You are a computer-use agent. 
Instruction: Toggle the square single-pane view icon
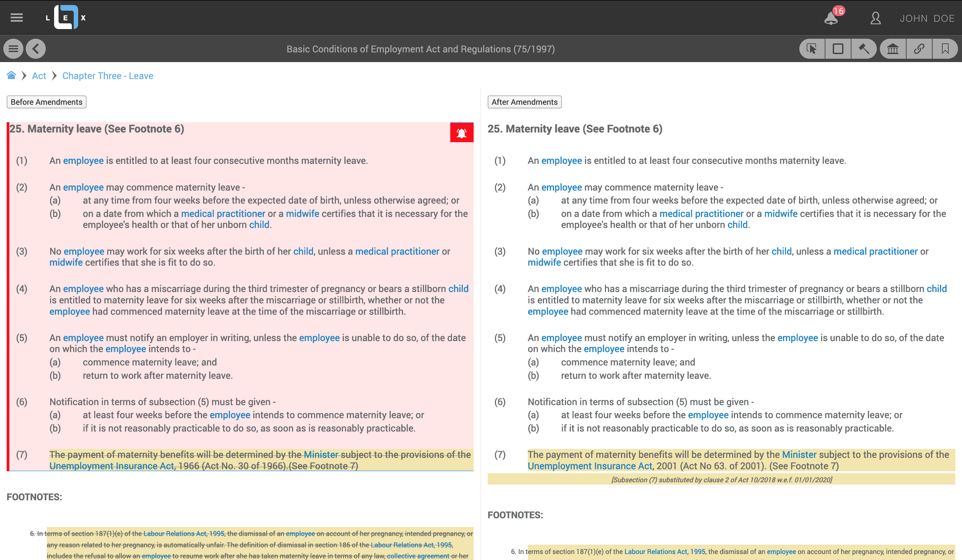pyautogui.click(x=837, y=49)
